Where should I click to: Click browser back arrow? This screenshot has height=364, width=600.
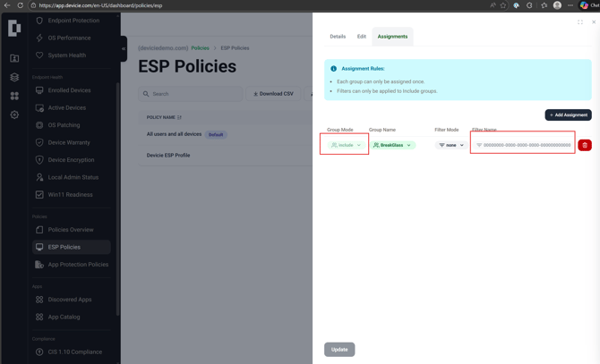click(7, 5)
